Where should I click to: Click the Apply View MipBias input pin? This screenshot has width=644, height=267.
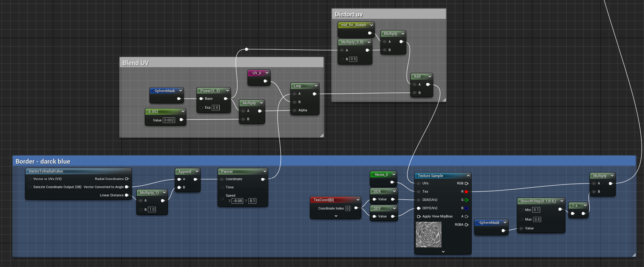419,217
